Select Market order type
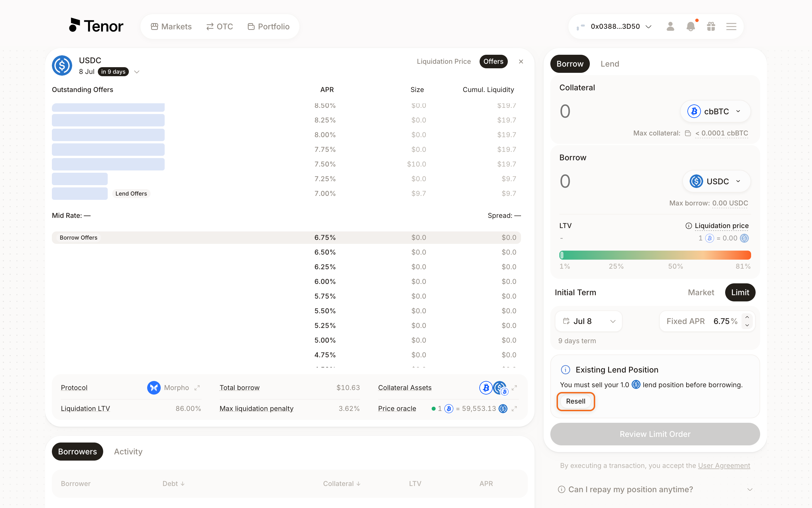The height and width of the screenshot is (508, 812). pos(701,292)
